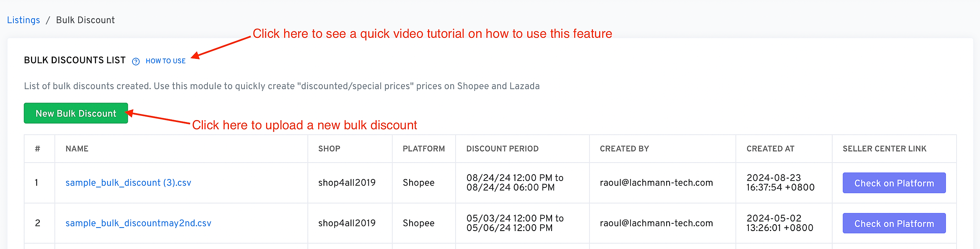Check on Platform for sample_bulk_discountmay2nd.csv

[894, 224]
